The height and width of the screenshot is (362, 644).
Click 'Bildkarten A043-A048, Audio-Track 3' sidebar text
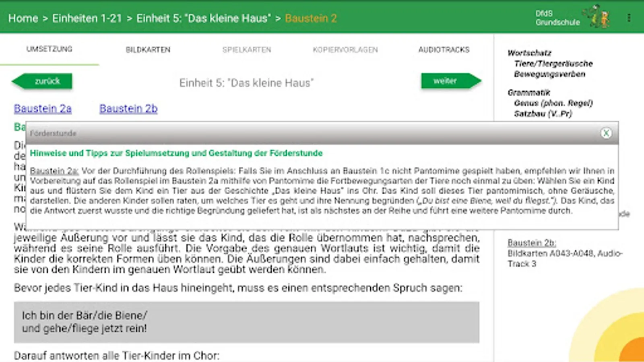click(565, 258)
